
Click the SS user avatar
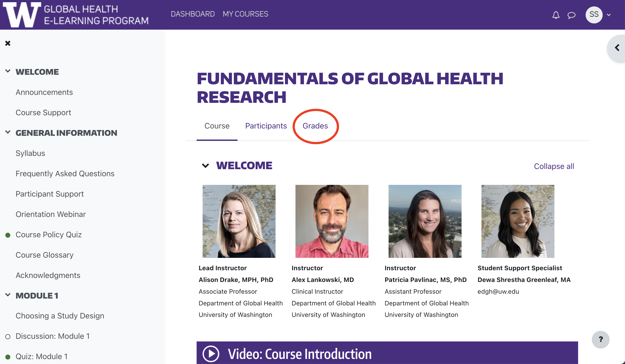tap(594, 15)
